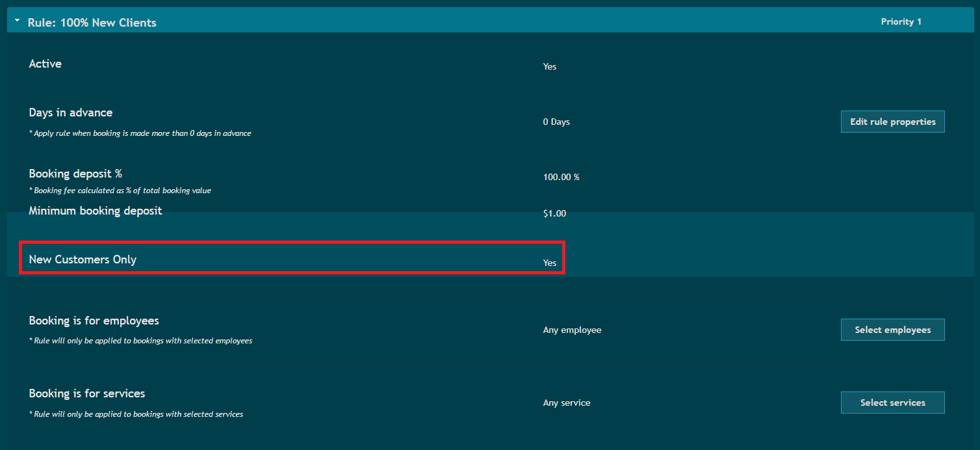Select the 0 Days value

click(556, 122)
